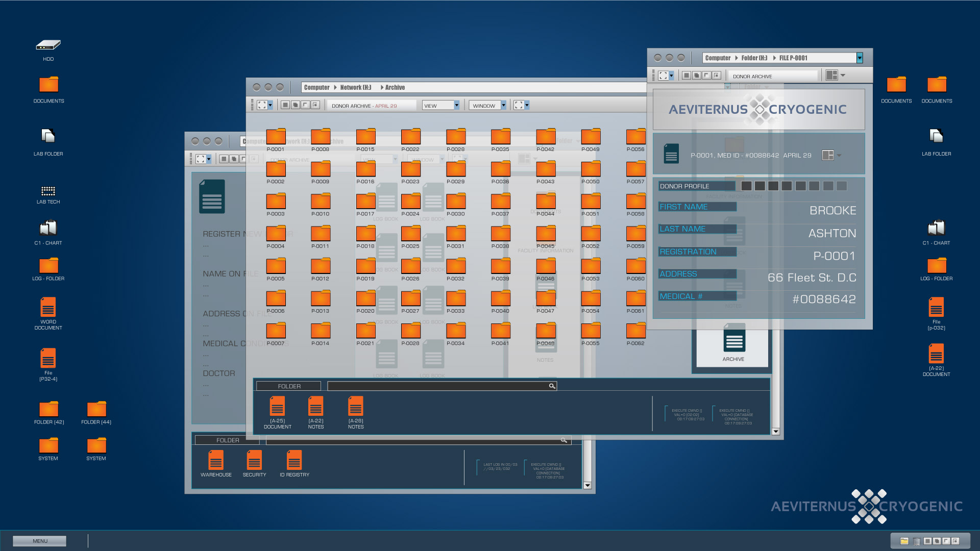Open path dropdown arrow in FILE P-0001 window
This screenshot has width=980, height=551.
860,58
